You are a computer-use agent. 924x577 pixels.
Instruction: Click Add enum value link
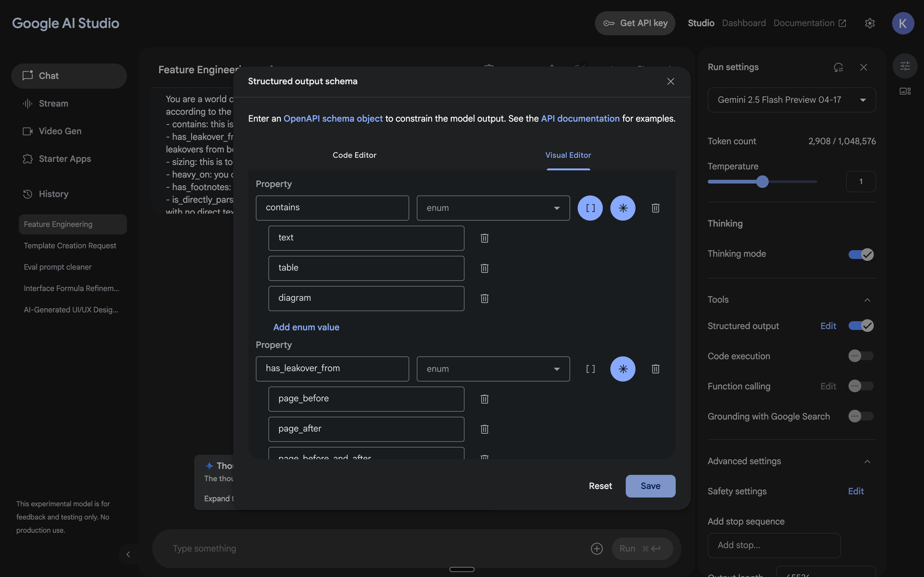[x=306, y=327]
